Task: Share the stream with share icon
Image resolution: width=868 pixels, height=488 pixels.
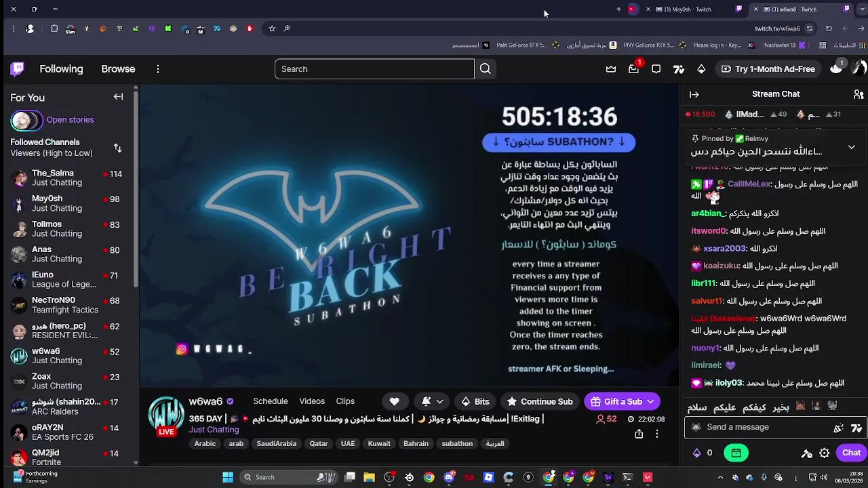Action: (x=639, y=434)
